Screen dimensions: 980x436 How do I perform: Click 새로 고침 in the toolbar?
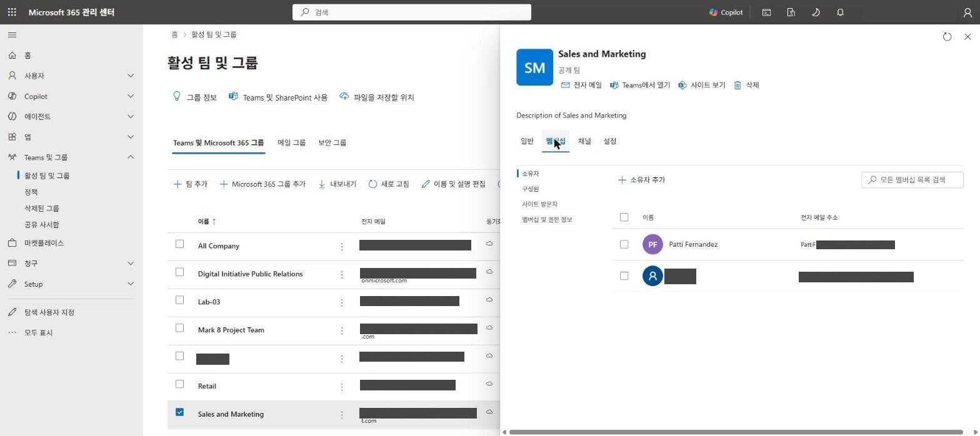coord(389,184)
